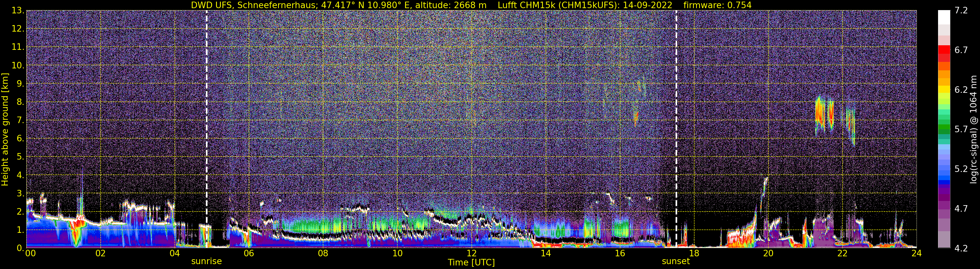Screen dimensions: 980x269
Task: Click colorbar tick value '7.2'
Action: [960, 10]
